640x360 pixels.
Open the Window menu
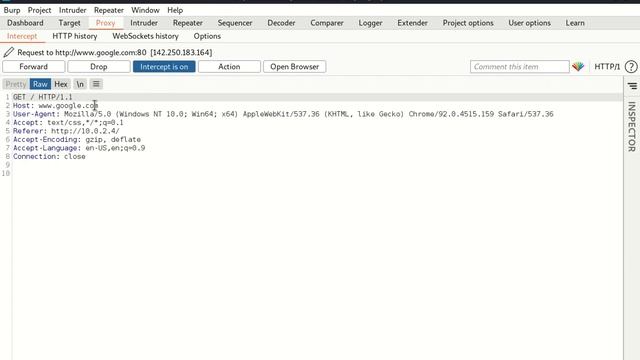click(145, 10)
